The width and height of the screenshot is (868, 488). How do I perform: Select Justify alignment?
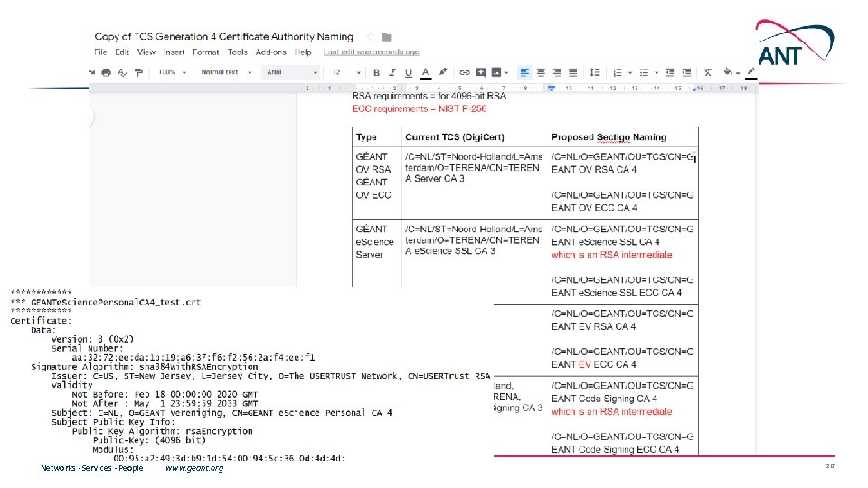point(573,72)
